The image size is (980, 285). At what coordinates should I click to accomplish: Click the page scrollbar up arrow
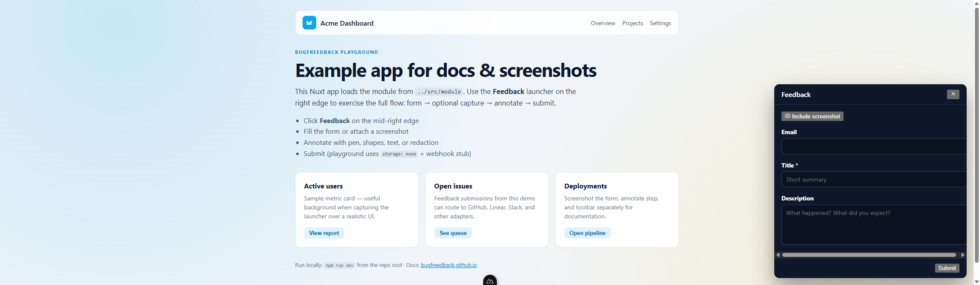(x=976, y=3)
